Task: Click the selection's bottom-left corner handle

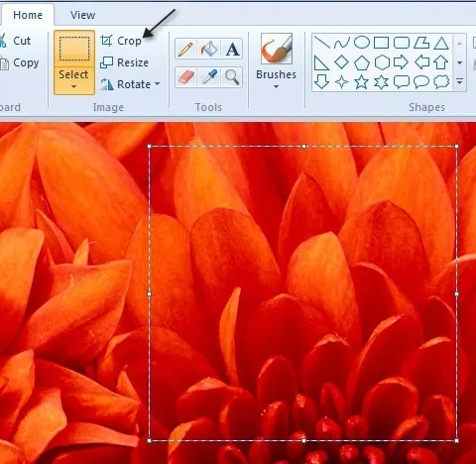Action: tap(150, 440)
